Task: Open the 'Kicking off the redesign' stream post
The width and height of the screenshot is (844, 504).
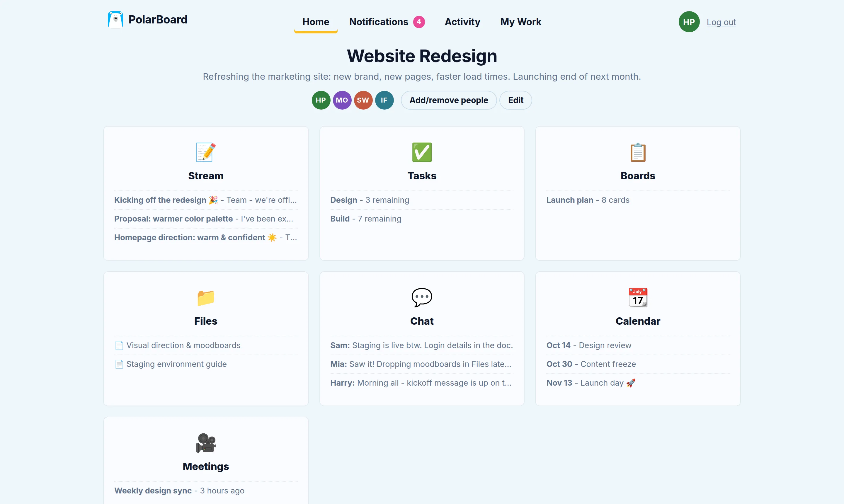Action: [x=205, y=200]
